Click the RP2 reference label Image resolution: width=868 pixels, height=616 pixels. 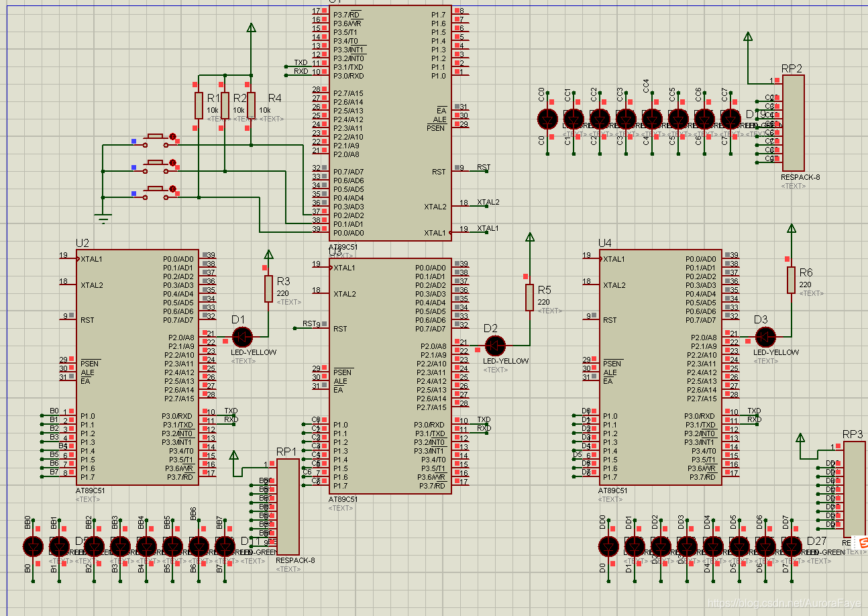[x=792, y=68]
